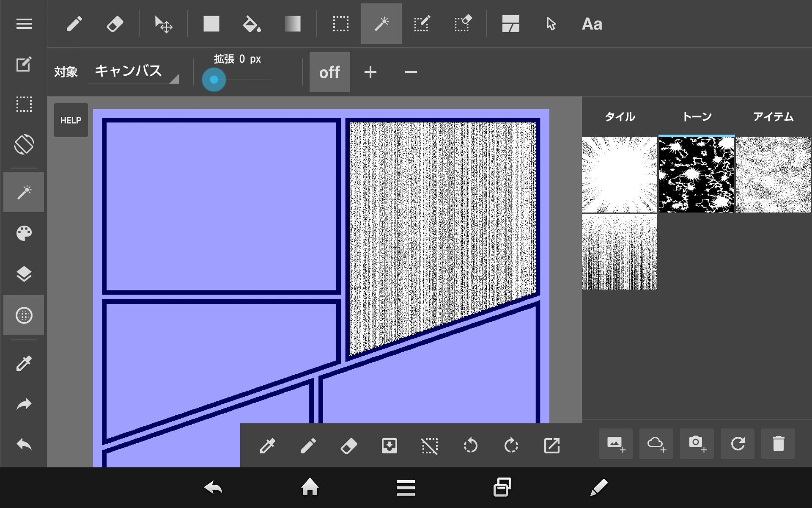This screenshot has width=812, height=508.
Task: Switch to the アイテム tab
Action: (773, 117)
